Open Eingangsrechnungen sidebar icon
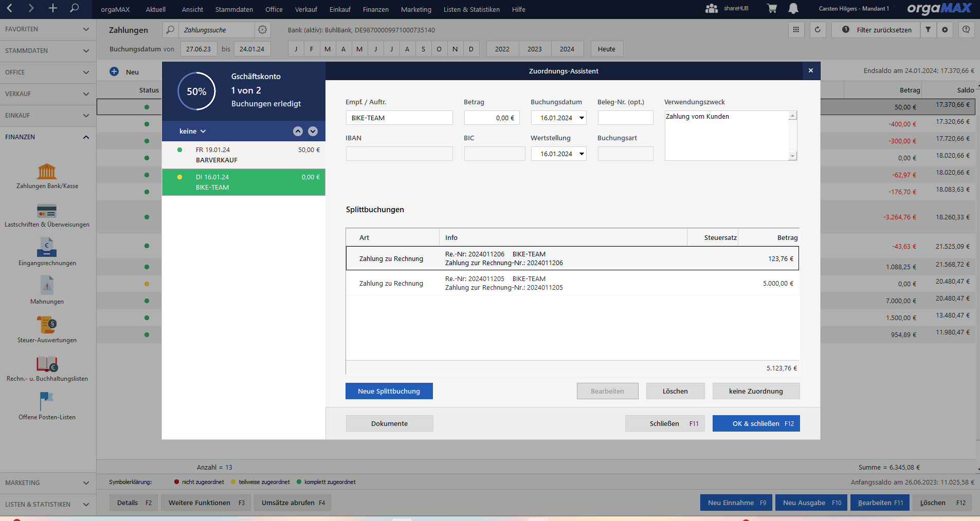 47,248
